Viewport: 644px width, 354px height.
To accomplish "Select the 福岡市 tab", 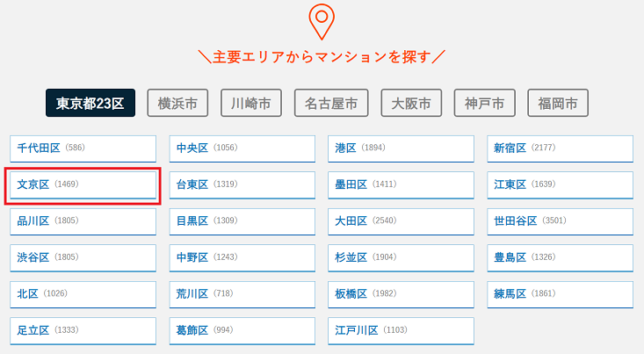I will tap(558, 103).
